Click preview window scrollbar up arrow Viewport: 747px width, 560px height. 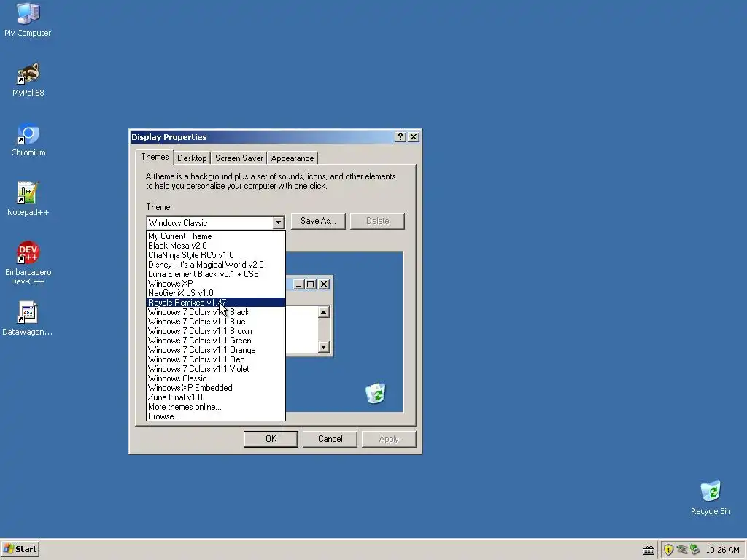coord(323,312)
